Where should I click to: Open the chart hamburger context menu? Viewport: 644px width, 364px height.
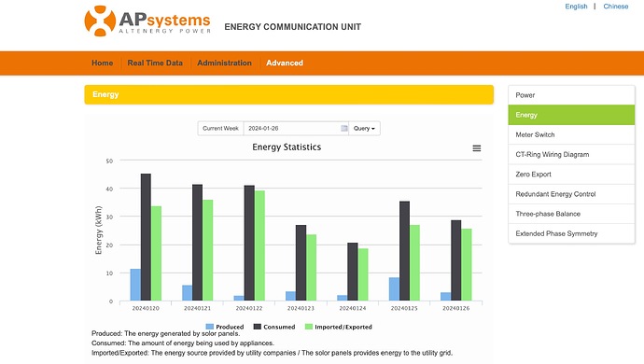[x=476, y=148]
